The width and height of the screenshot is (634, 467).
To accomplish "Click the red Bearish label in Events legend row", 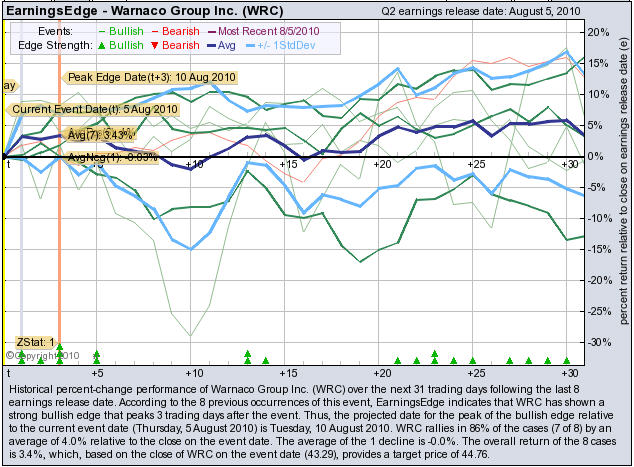I will [x=181, y=31].
